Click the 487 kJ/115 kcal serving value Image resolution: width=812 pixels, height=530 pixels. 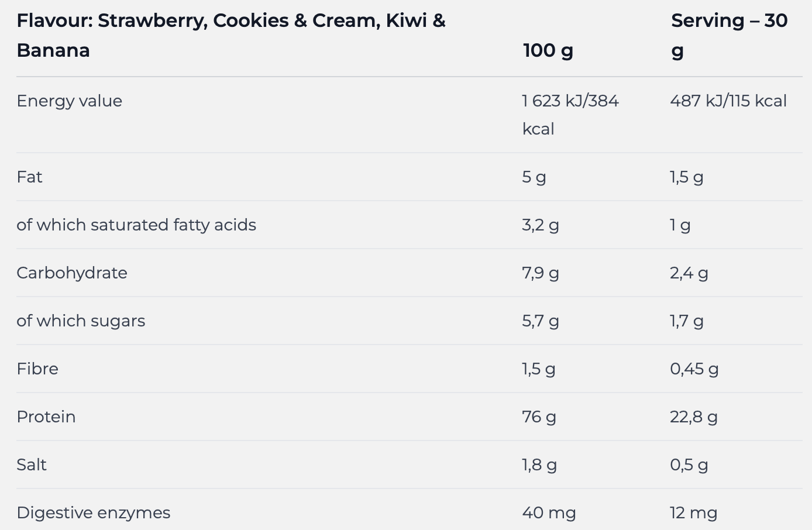coord(728,101)
